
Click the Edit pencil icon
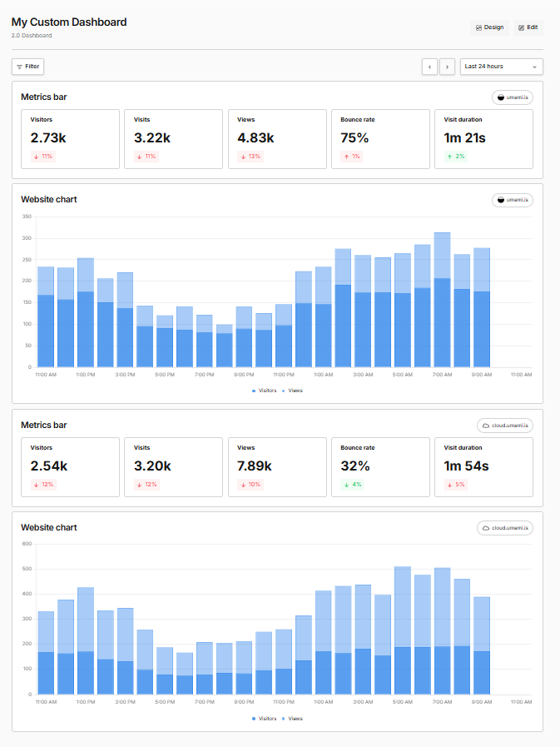pyautogui.click(x=521, y=27)
